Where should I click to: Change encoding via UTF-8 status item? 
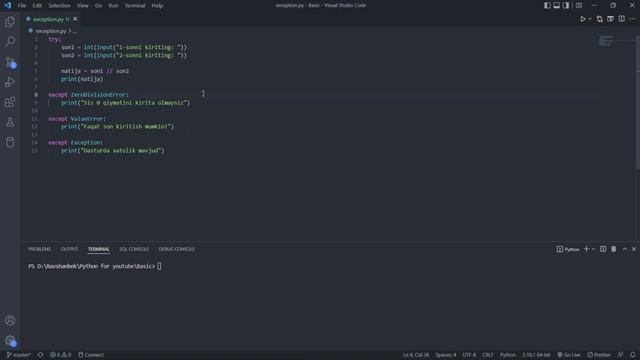(x=469, y=355)
